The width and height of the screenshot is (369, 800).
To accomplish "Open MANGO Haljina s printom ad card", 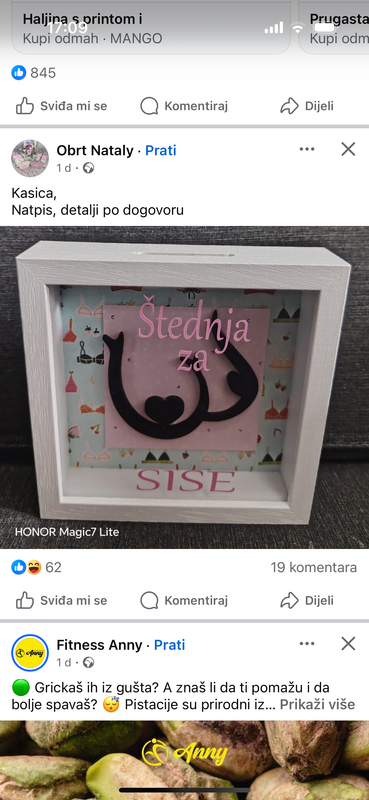I will click(151, 27).
